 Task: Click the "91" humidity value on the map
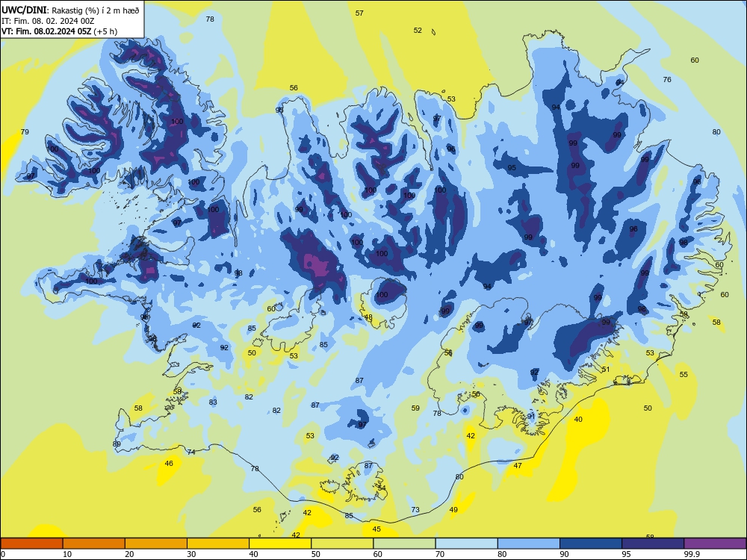pyautogui.click(x=531, y=416)
